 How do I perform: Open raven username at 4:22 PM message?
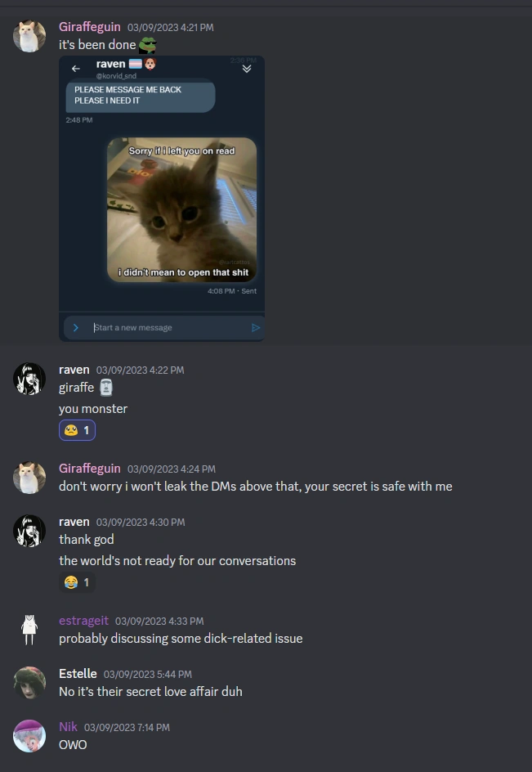point(74,370)
